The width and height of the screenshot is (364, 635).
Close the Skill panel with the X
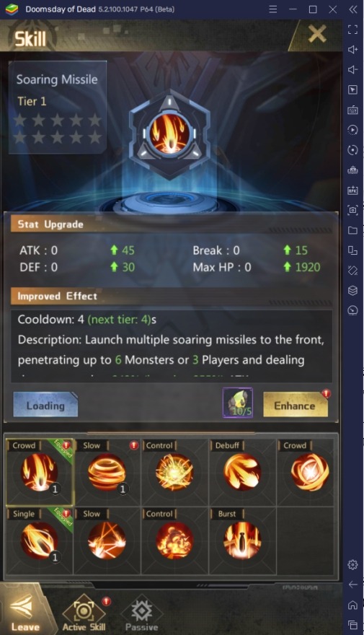(x=317, y=34)
